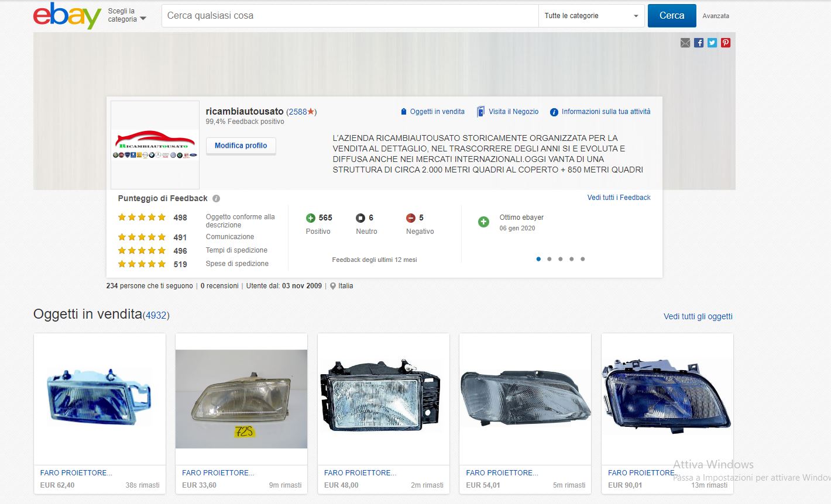Image resolution: width=831 pixels, height=504 pixels.
Task: Click the green Positivo plus icon
Action: pyautogui.click(x=311, y=218)
